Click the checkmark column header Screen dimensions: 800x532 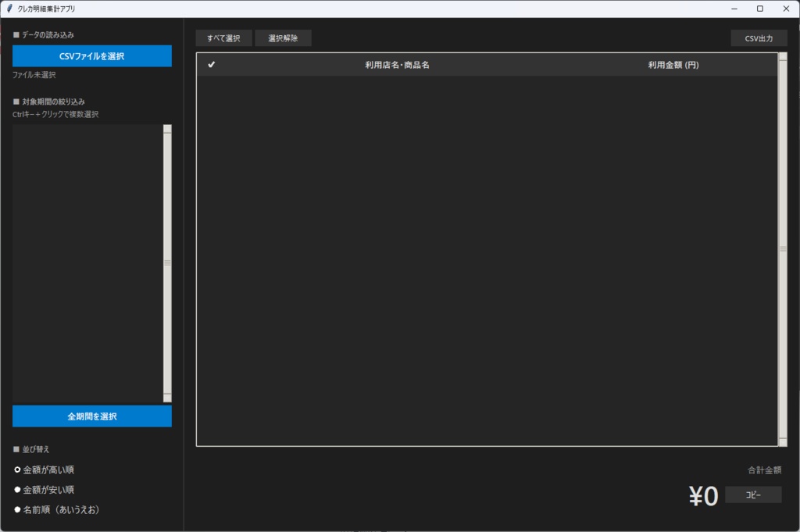coord(211,65)
